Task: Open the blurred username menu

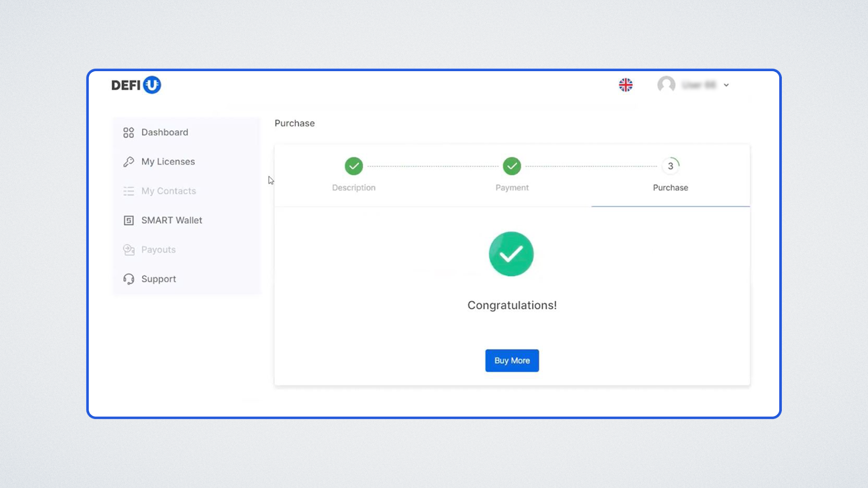Action: coord(699,85)
